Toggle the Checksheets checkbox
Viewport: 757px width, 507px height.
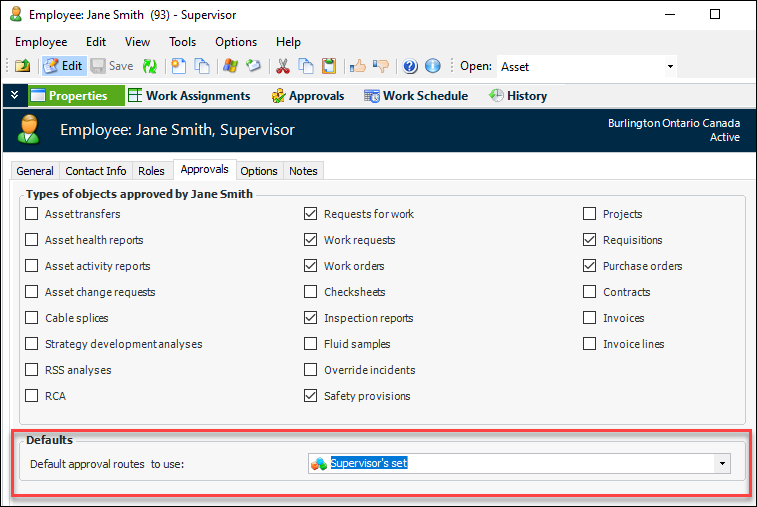[311, 292]
